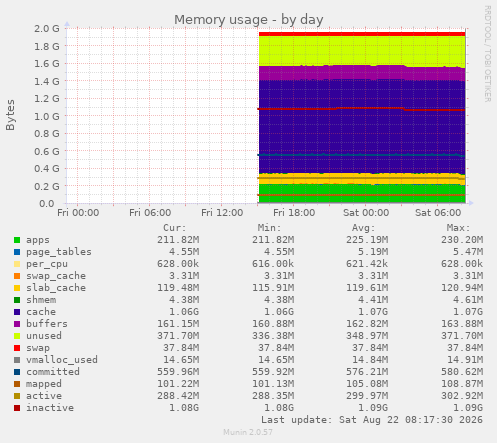The height and width of the screenshot is (443, 497).
Task: Click the 'Fri 06:00' x-axis label
Action: tap(150, 213)
